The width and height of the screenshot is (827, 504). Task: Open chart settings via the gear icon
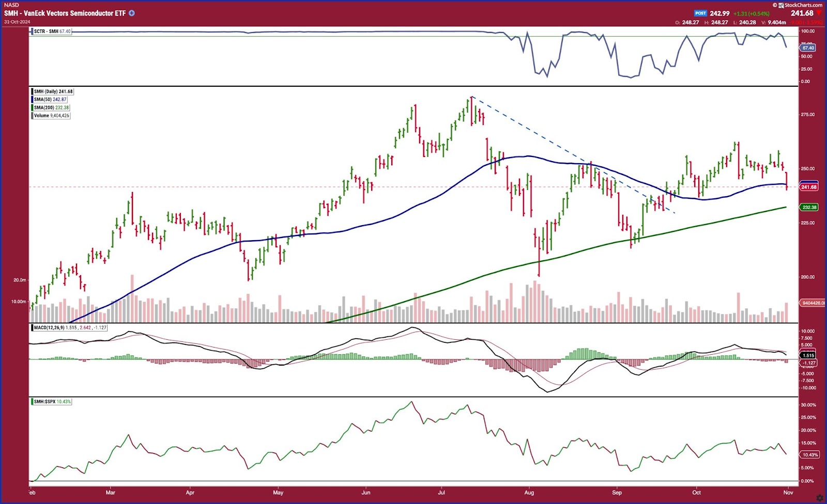(820, 498)
